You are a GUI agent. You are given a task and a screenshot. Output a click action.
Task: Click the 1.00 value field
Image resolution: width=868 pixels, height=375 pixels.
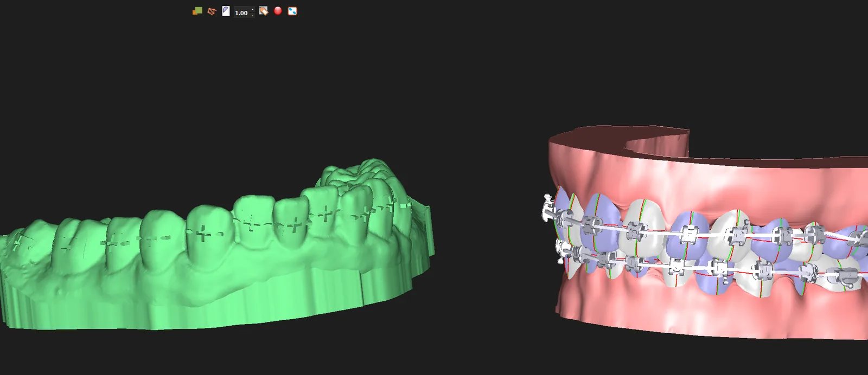click(241, 12)
